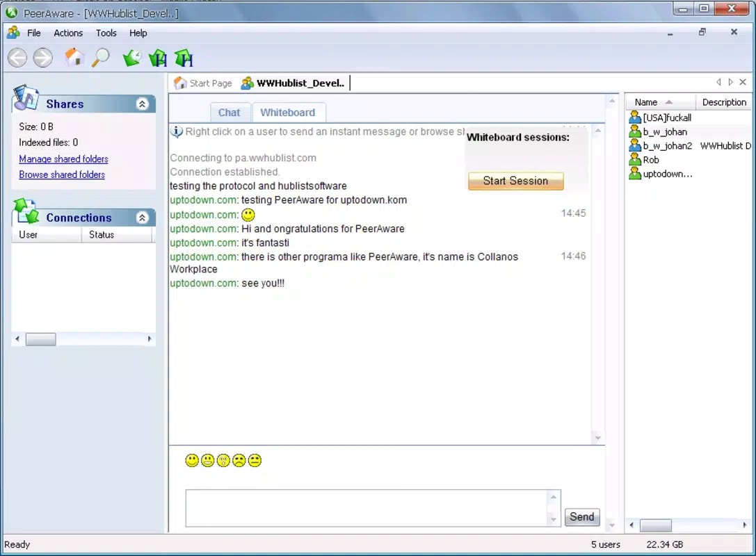Click the first green H hub icon
Viewport: 756px width, 556px height.
click(158, 58)
